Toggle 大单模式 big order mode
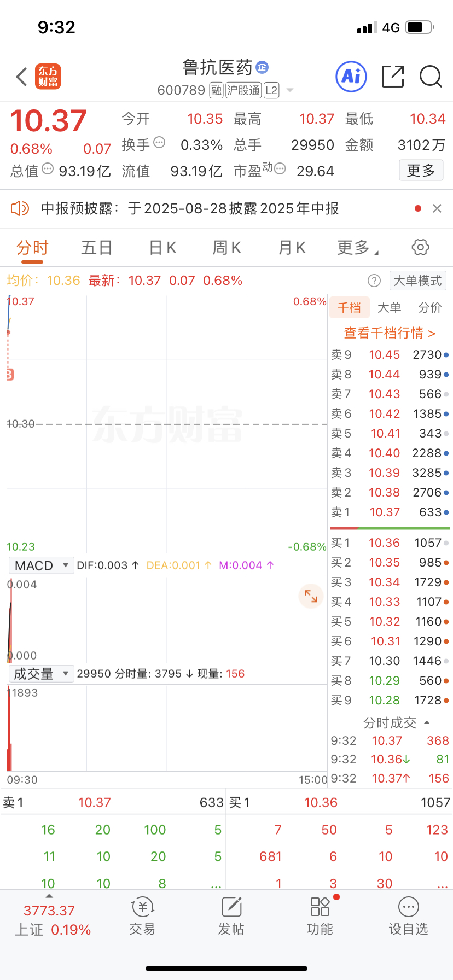This screenshot has width=453, height=980. pyautogui.click(x=417, y=281)
